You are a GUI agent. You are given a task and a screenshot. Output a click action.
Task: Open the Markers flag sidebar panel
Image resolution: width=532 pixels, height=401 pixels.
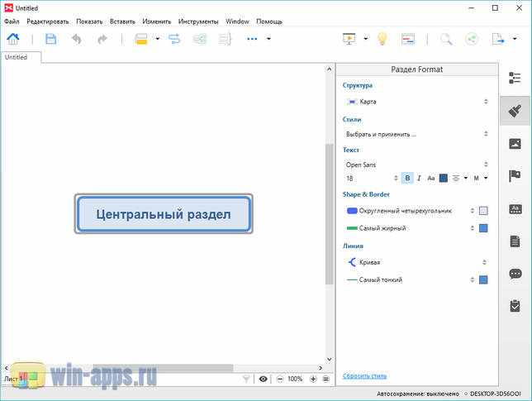point(515,176)
